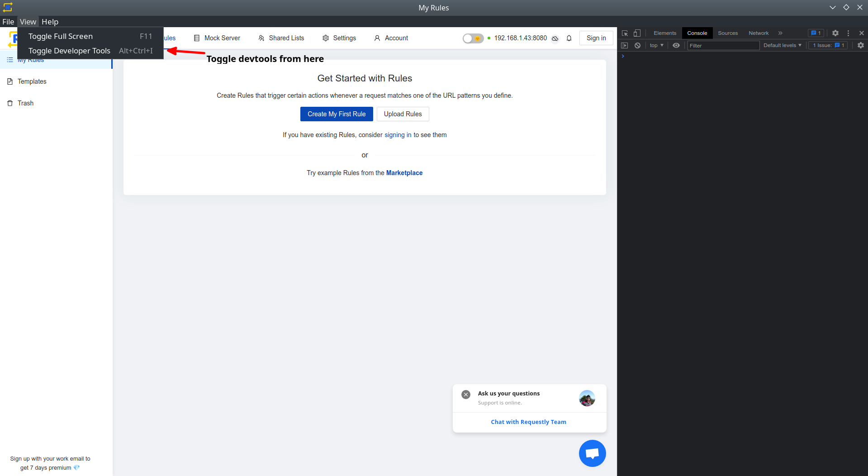Screen dimensions: 868x476
Task: Open the File menu
Action: coord(8,22)
